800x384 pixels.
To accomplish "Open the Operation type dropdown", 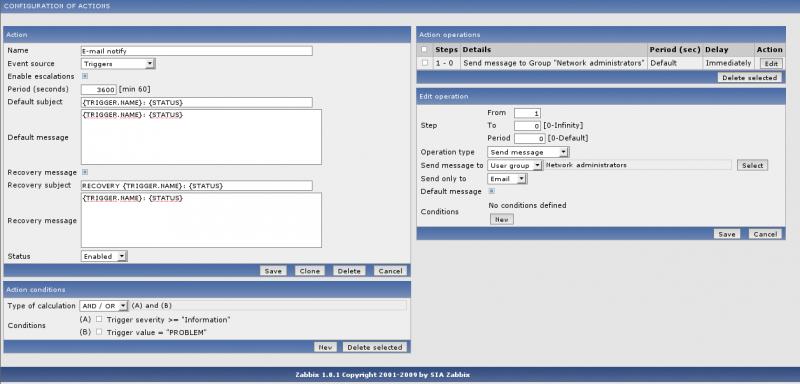I will tap(528, 152).
